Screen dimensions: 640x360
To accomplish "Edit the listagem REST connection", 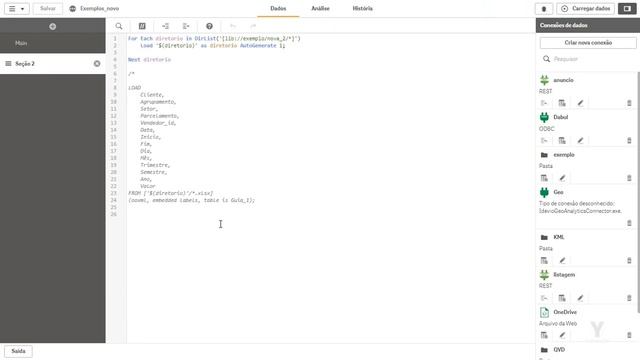I will click(580, 298).
